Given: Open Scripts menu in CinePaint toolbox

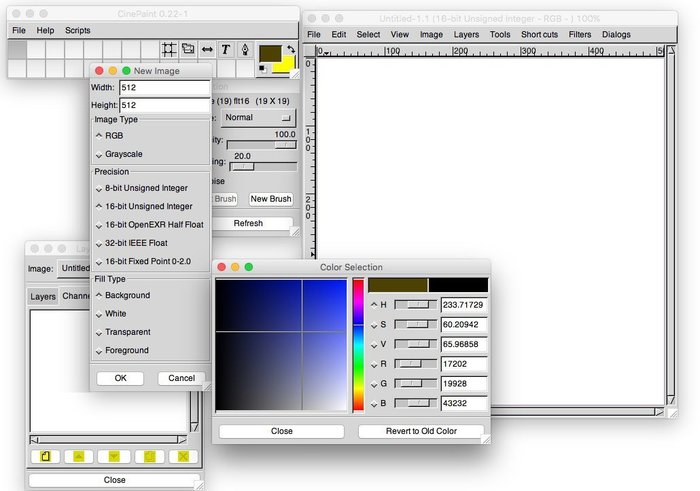Looking at the screenshot, I should [78, 30].
